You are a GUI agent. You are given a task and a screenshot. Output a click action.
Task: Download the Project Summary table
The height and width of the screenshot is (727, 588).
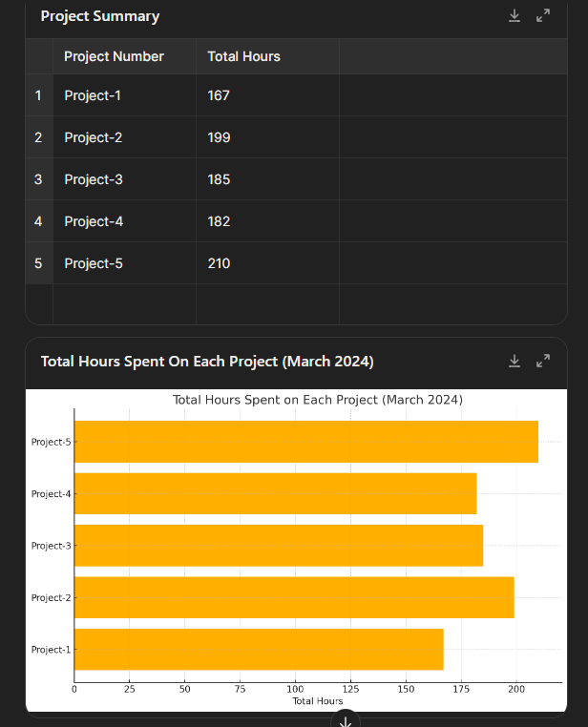pyautogui.click(x=514, y=16)
